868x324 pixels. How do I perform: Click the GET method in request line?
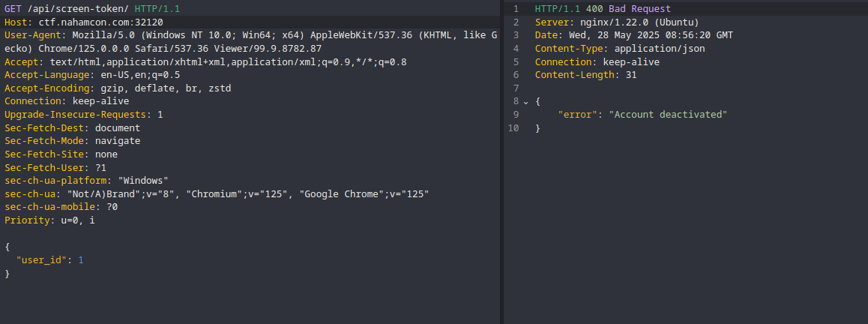point(13,9)
